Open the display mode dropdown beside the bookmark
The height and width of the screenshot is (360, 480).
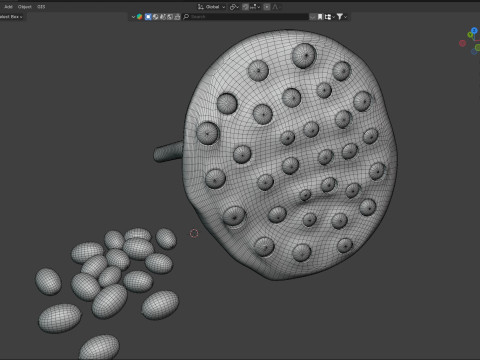[x=329, y=17]
